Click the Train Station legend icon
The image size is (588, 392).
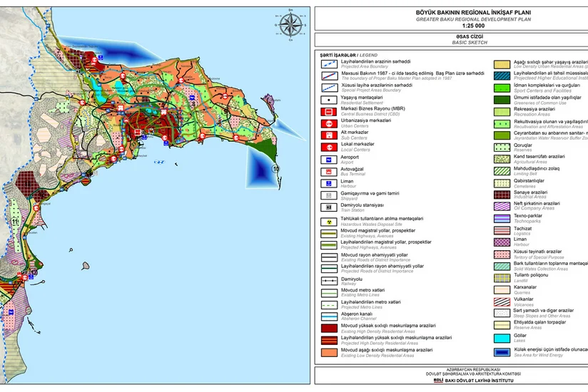point(329,207)
